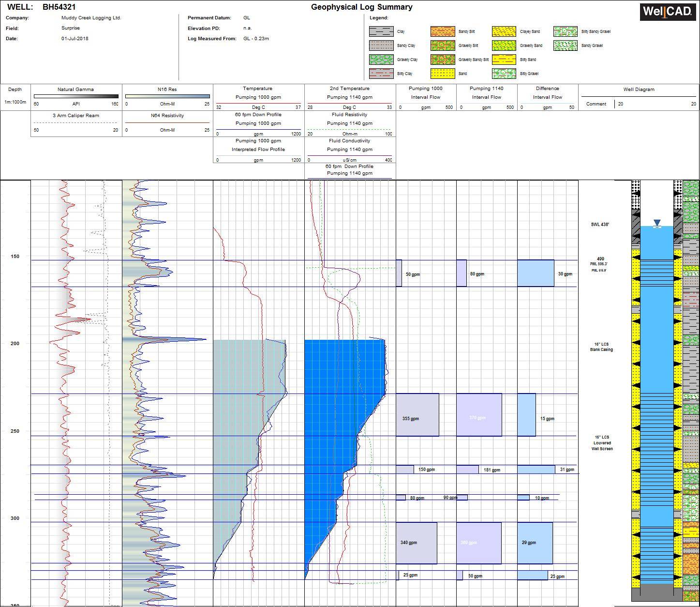Click the water level marker in the well diagram

pos(656,223)
